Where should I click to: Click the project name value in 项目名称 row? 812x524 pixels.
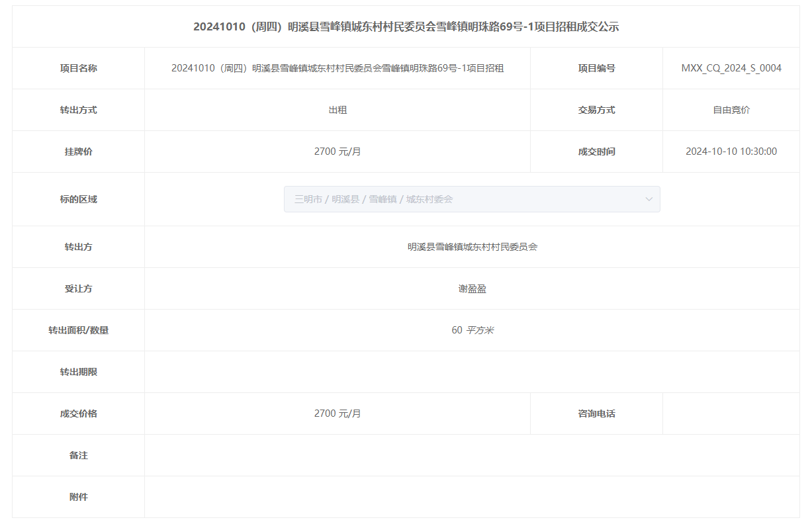click(338, 68)
